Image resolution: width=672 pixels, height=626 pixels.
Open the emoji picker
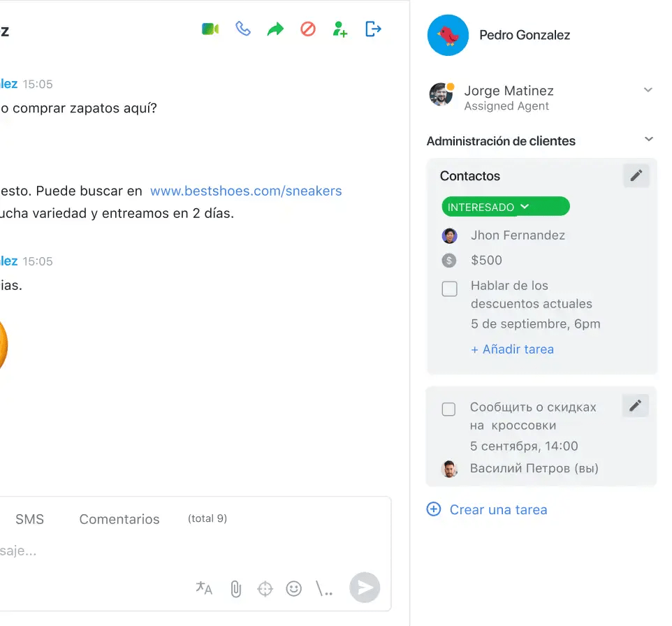point(293,588)
